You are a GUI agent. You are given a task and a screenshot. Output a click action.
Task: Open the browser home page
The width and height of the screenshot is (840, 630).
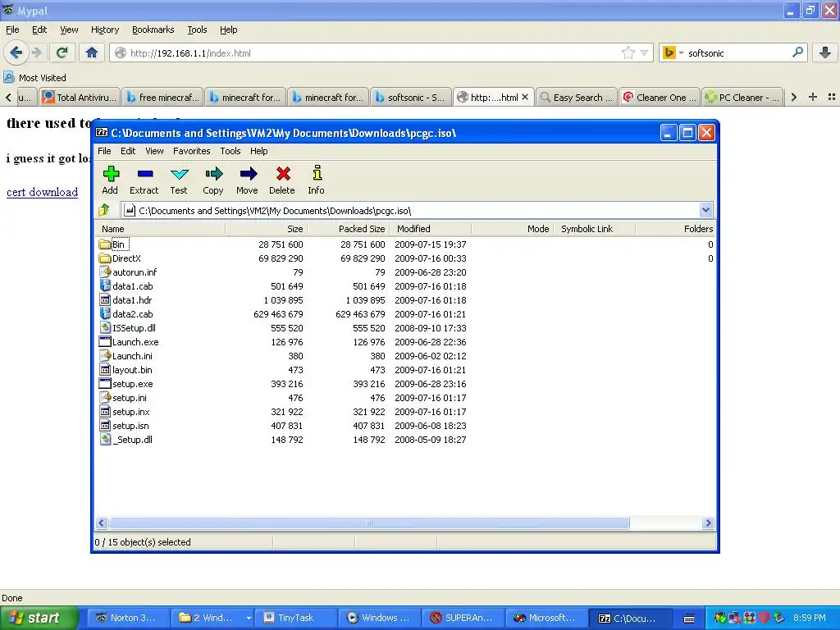(x=92, y=52)
